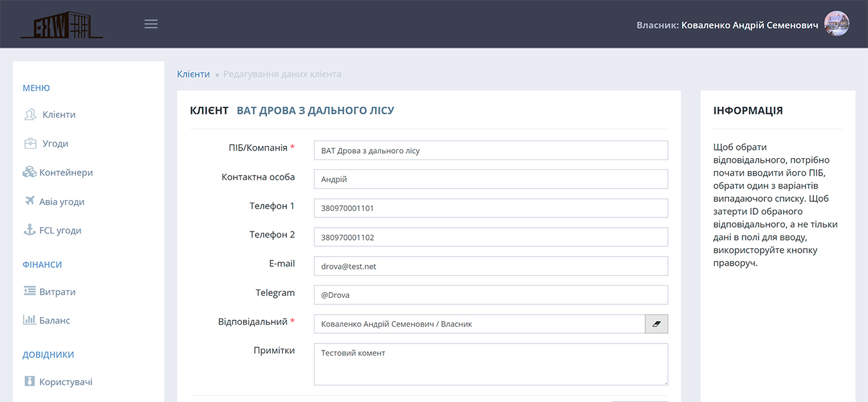Open Баланс in the finance menu
This screenshot has height=402, width=868.
(56, 320)
